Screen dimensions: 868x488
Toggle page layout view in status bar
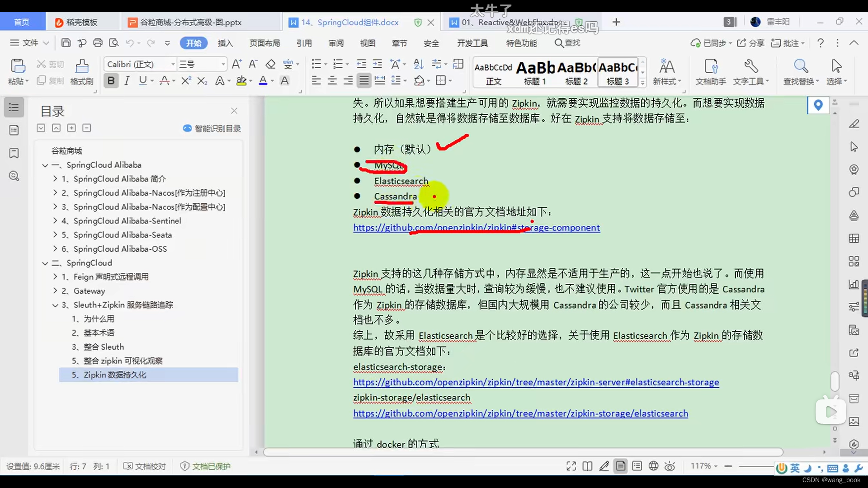(621, 466)
